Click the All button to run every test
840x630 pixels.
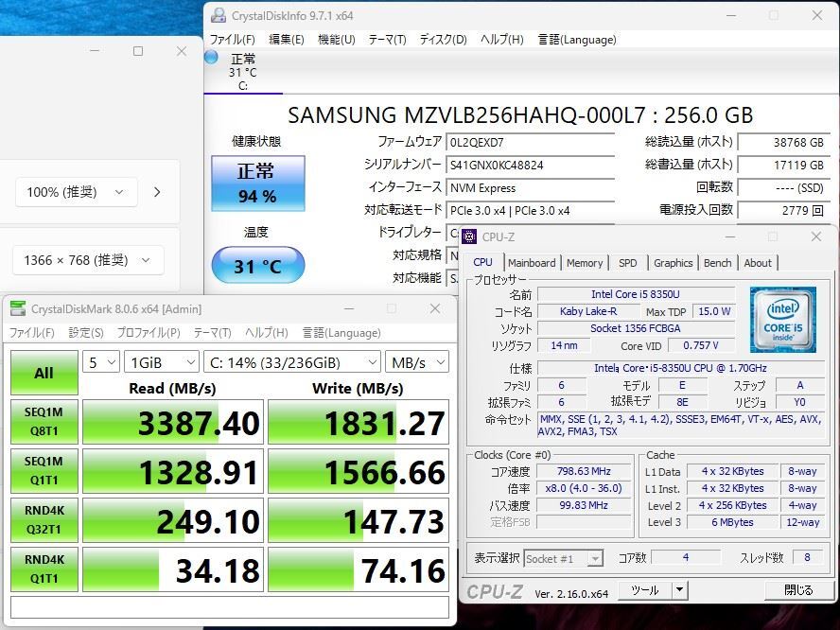click(44, 374)
